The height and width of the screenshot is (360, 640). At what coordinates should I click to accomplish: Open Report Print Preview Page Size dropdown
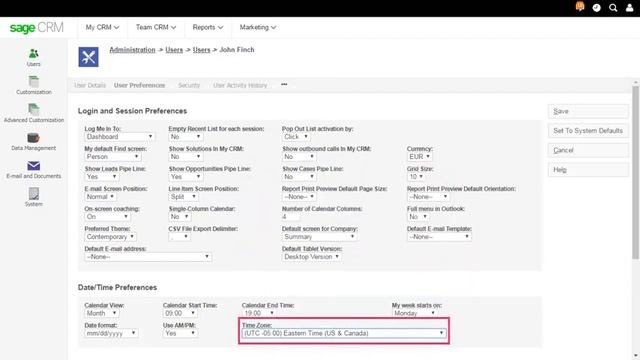(299, 197)
